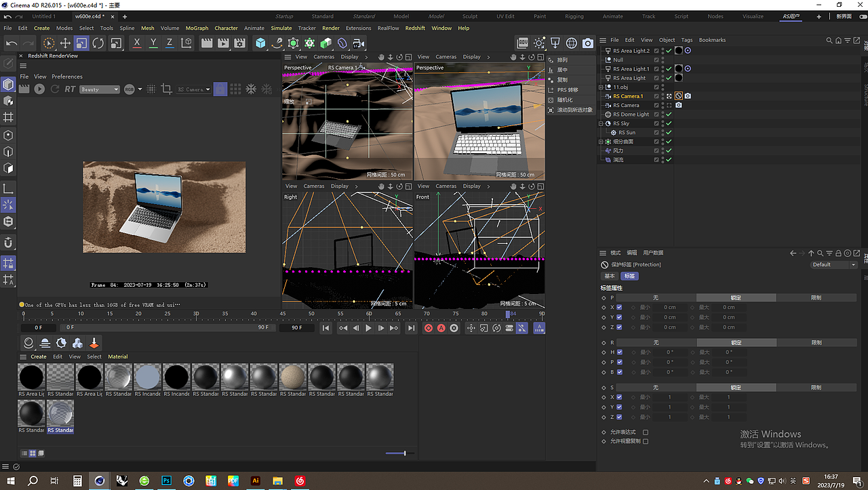Click the Cube primitive icon

[260, 43]
